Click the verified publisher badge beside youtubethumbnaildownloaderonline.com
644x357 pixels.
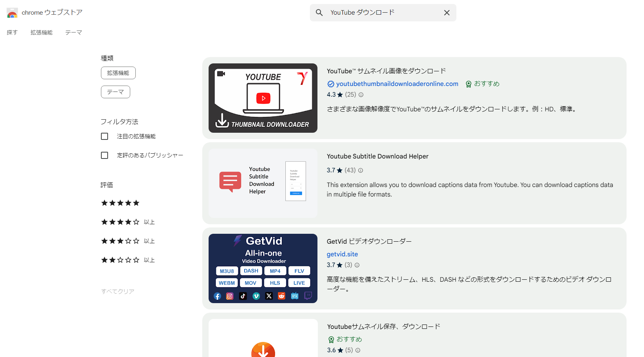(x=331, y=84)
